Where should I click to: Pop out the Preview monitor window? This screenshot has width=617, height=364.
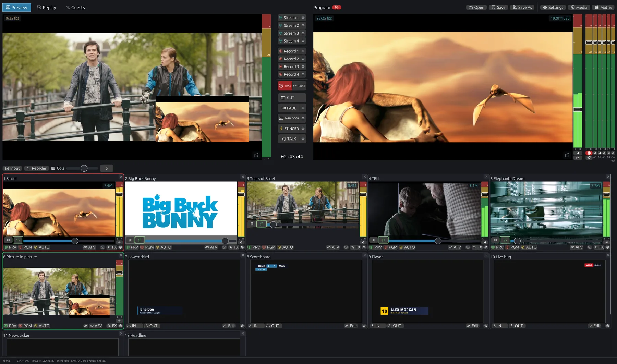pos(256,155)
